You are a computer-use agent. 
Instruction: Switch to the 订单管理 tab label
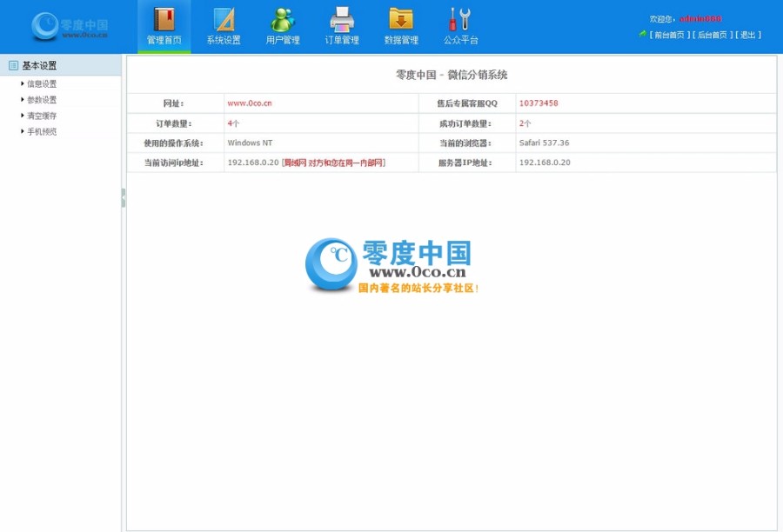click(342, 40)
